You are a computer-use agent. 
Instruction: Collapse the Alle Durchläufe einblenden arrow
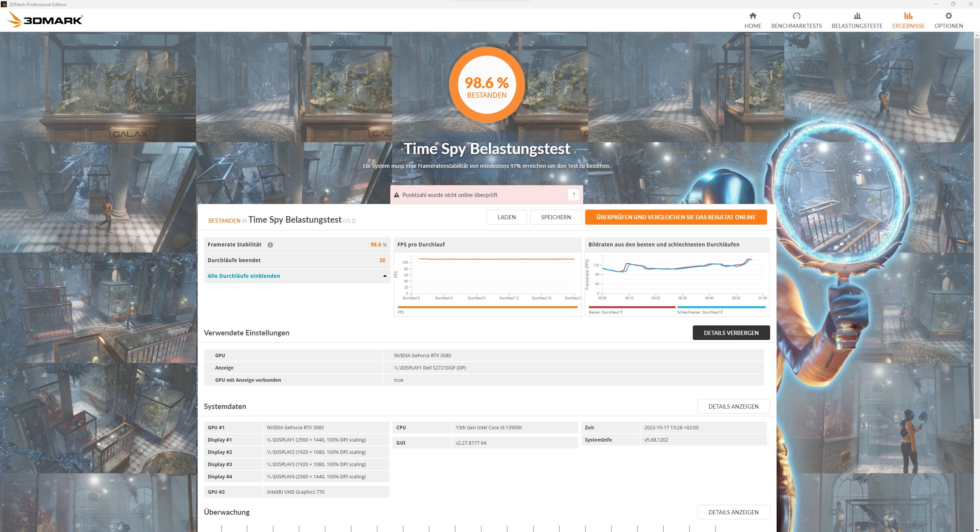point(384,276)
